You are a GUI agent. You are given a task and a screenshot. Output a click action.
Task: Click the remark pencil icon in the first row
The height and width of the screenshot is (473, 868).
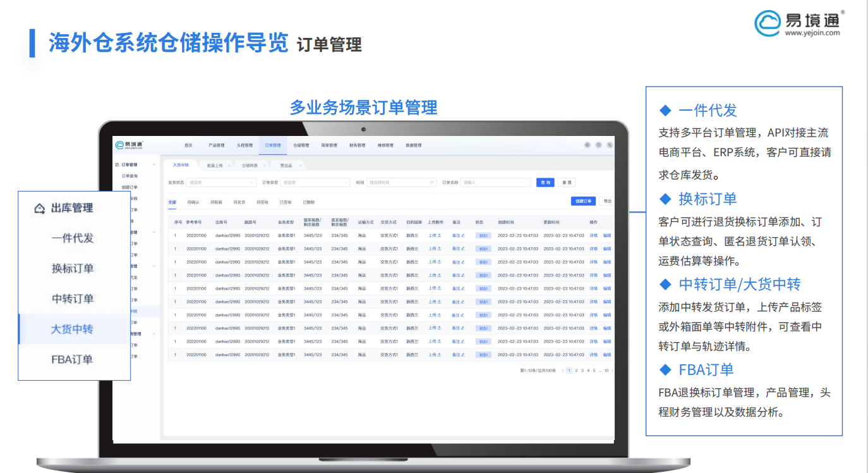coord(462,235)
